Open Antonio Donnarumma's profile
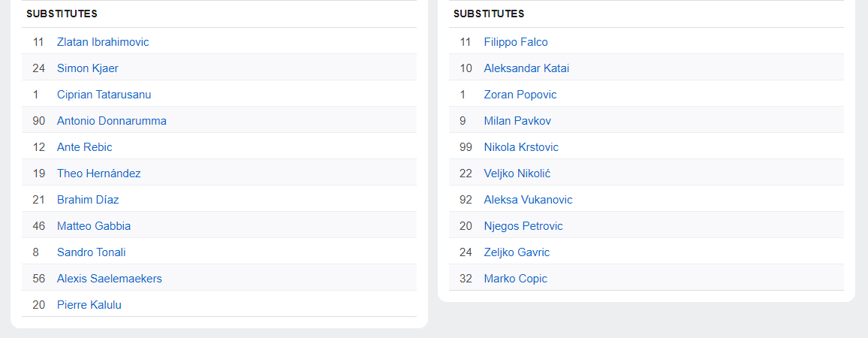Screen dimensions: 868x338 tap(111, 121)
